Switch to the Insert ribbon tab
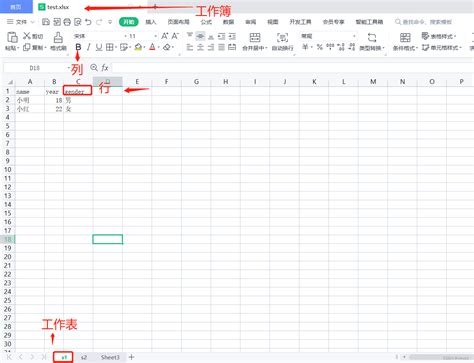 click(151, 22)
